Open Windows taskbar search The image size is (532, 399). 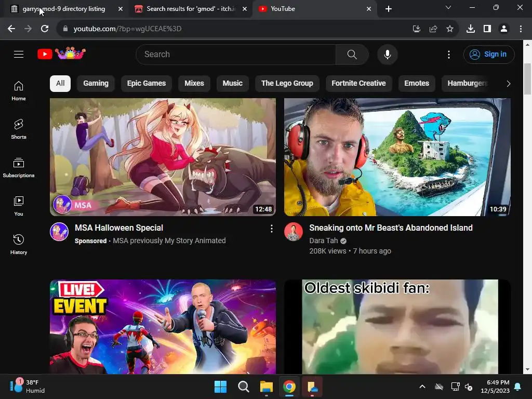point(244,387)
